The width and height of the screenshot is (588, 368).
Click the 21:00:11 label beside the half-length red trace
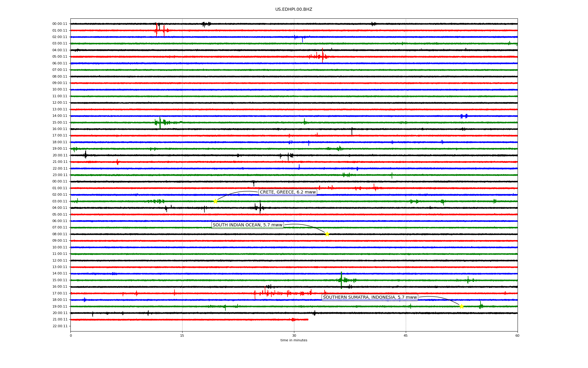60,320
